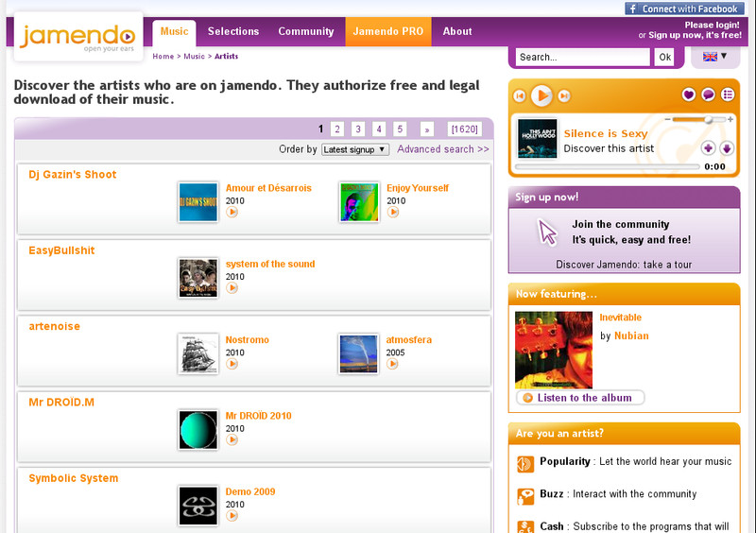This screenshot has height=533, width=756.
Task: Click the track progress bar in player
Action: (x=608, y=167)
